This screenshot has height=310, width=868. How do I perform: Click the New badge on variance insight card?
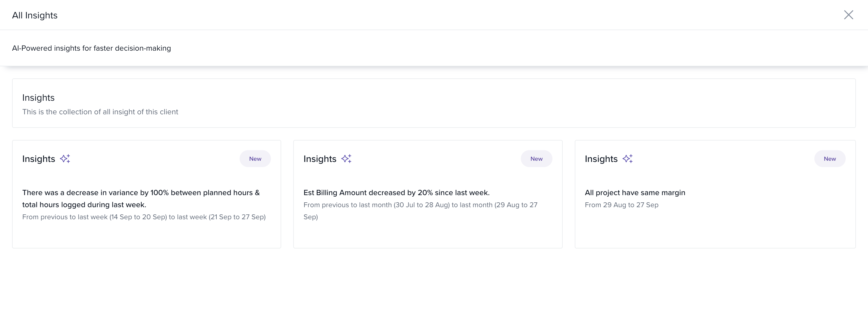coord(255,159)
